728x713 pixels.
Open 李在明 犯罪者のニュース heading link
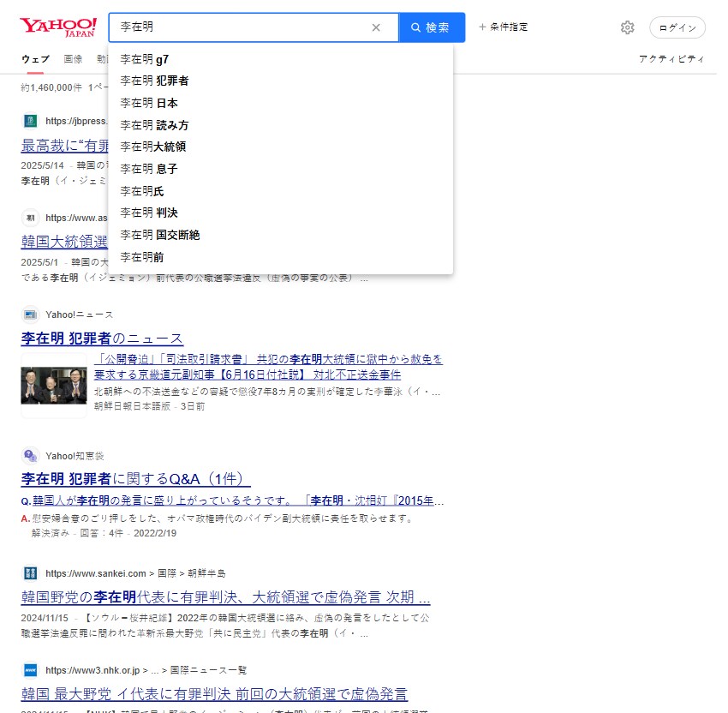[x=102, y=339]
